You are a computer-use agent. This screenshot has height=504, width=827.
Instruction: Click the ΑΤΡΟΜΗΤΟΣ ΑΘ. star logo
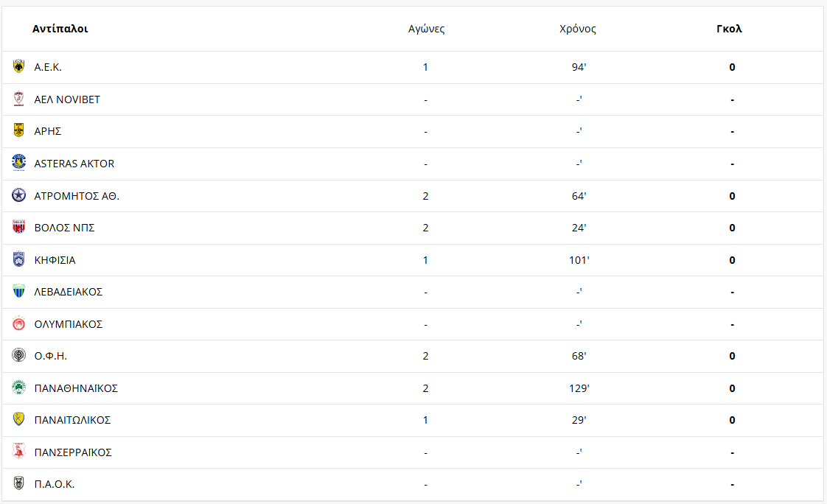[x=18, y=195]
